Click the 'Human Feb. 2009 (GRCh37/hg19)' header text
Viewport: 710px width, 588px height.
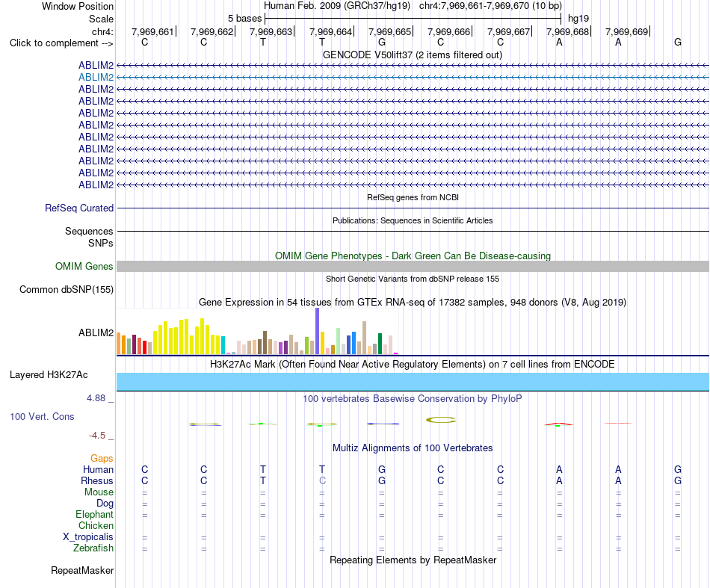(337, 6)
